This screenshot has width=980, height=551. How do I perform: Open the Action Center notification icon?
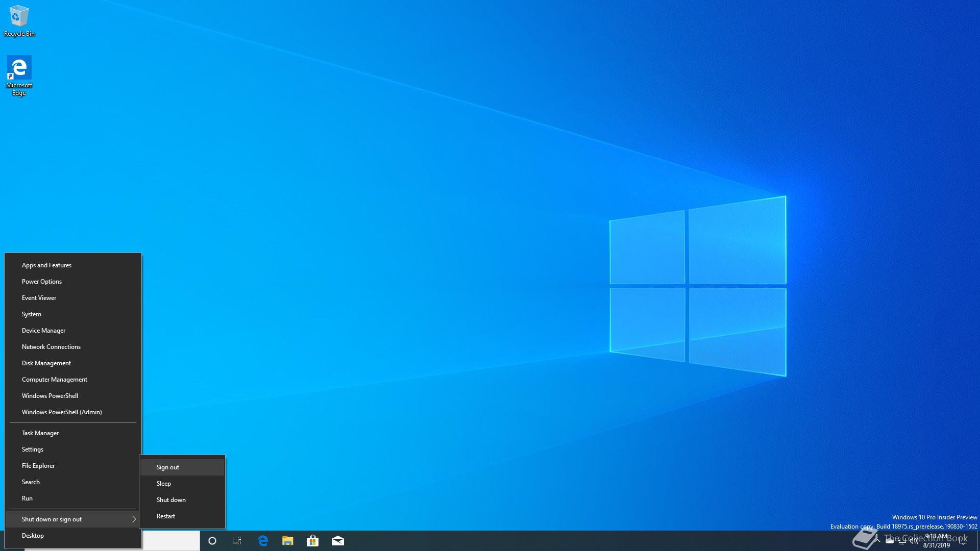(x=963, y=541)
